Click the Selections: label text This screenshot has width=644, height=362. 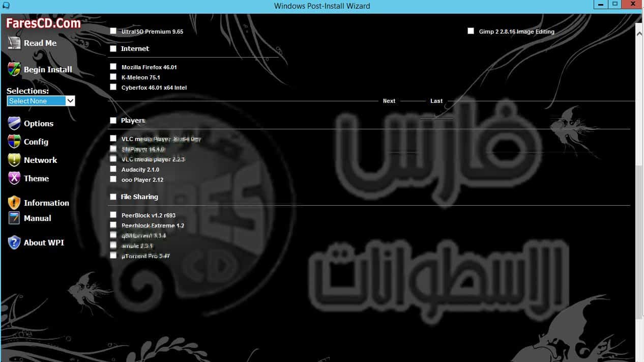[x=28, y=91]
